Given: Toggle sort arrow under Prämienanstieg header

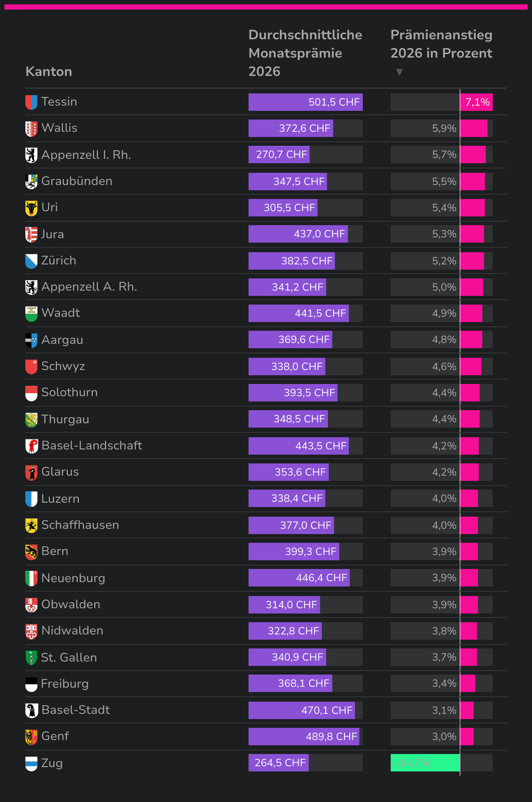Looking at the screenshot, I should tap(399, 72).
